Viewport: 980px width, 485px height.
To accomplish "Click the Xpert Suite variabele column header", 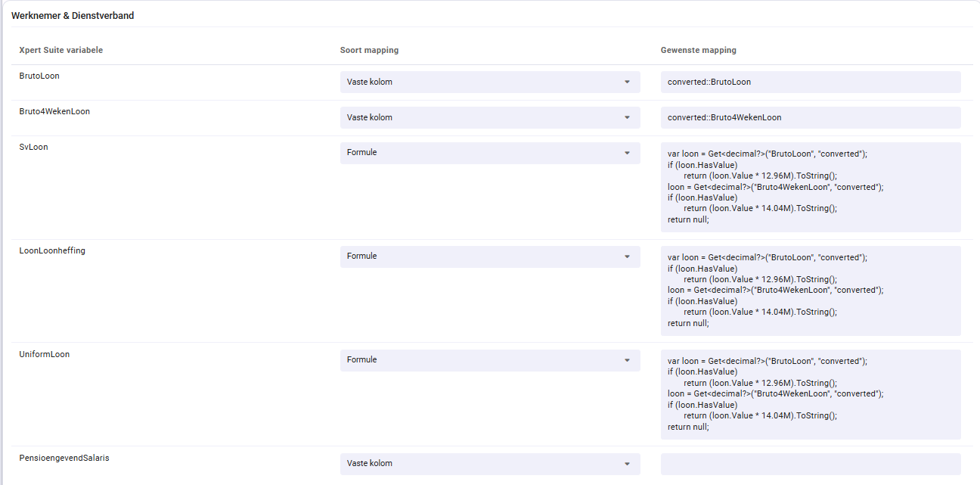I will (x=61, y=50).
